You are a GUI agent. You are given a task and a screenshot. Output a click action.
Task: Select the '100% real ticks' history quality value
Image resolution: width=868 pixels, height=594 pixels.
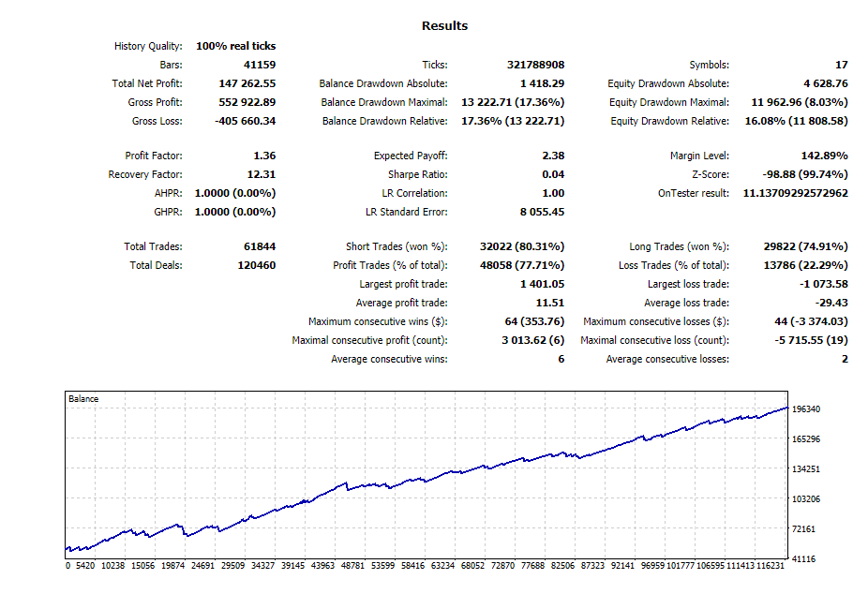(x=236, y=46)
